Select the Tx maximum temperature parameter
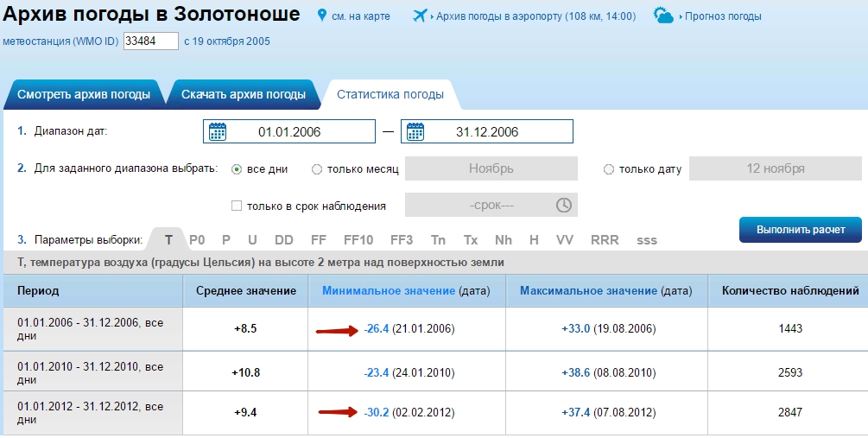The image size is (868, 438). [471, 240]
